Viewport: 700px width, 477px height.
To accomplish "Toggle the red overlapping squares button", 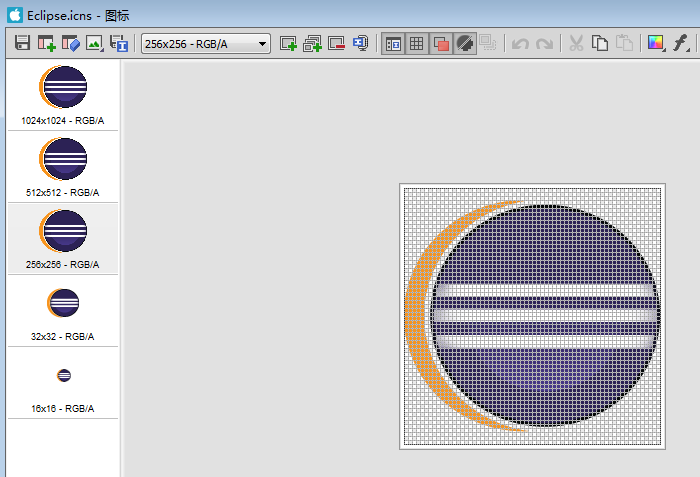I will click(441, 44).
